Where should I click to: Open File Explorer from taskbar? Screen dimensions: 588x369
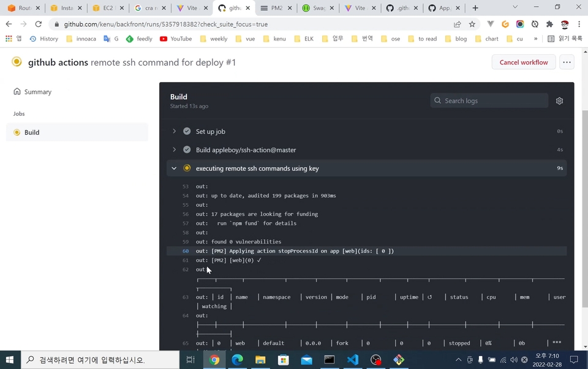pos(260,360)
